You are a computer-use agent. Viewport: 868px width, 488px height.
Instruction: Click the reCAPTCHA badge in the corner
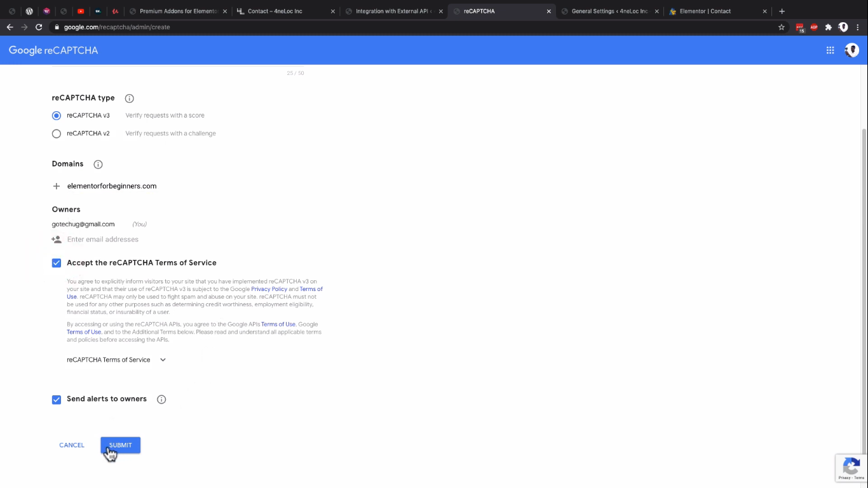pos(851,468)
